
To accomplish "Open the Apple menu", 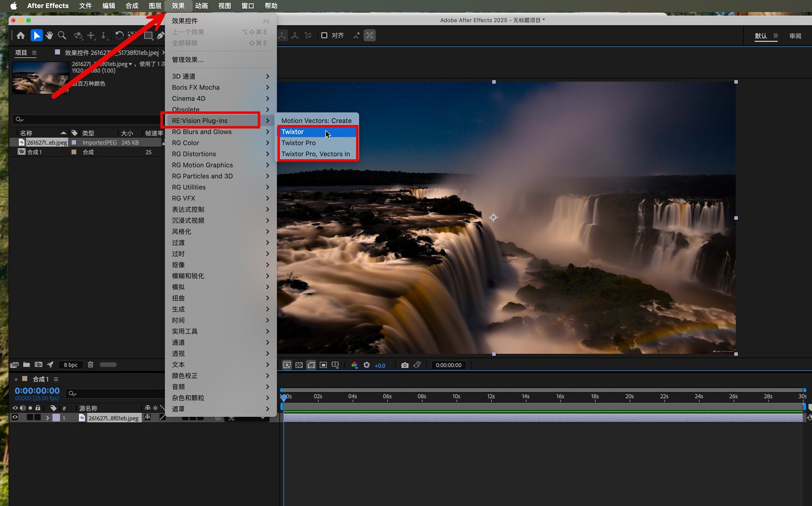I will pos(14,5).
